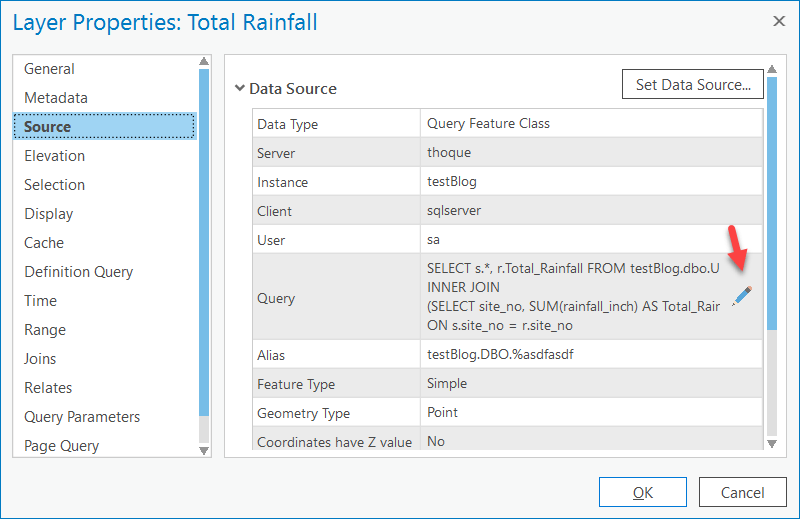
Task: Click the user value 'sa'
Action: pyautogui.click(x=433, y=240)
